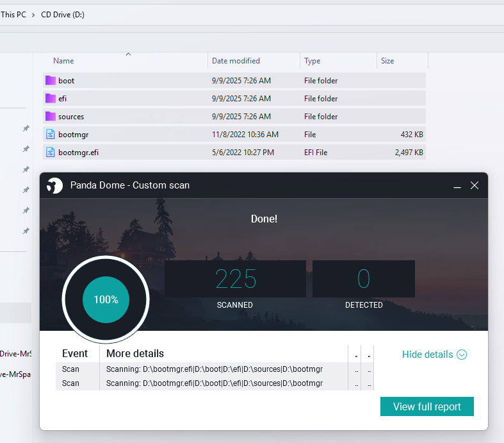Click the Panda Dome logo icon
The image size is (504, 443).
54,186
